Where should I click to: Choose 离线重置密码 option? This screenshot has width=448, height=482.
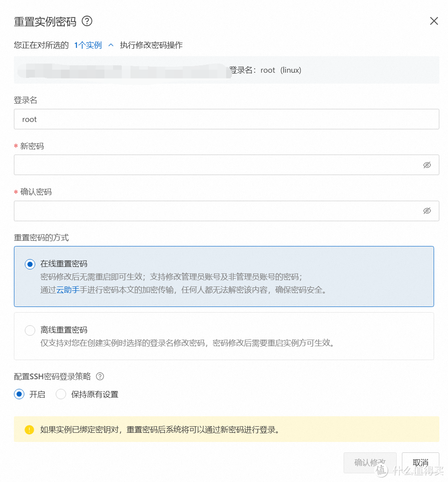[30, 330]
